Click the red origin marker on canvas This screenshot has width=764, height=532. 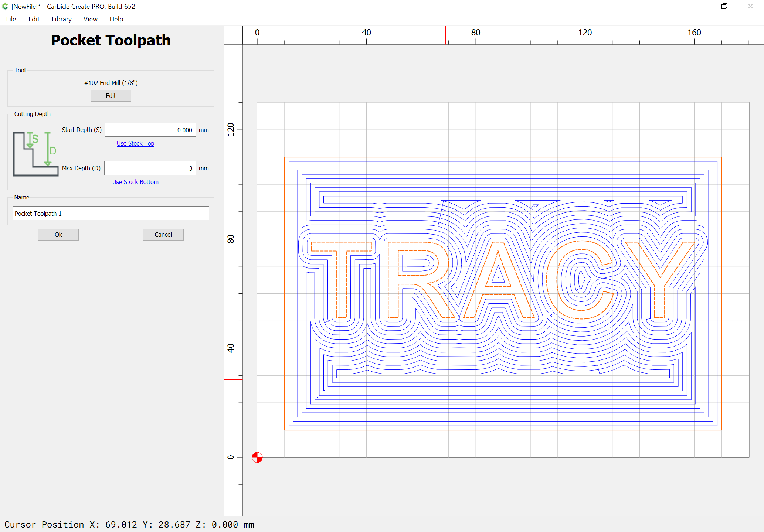257,457
